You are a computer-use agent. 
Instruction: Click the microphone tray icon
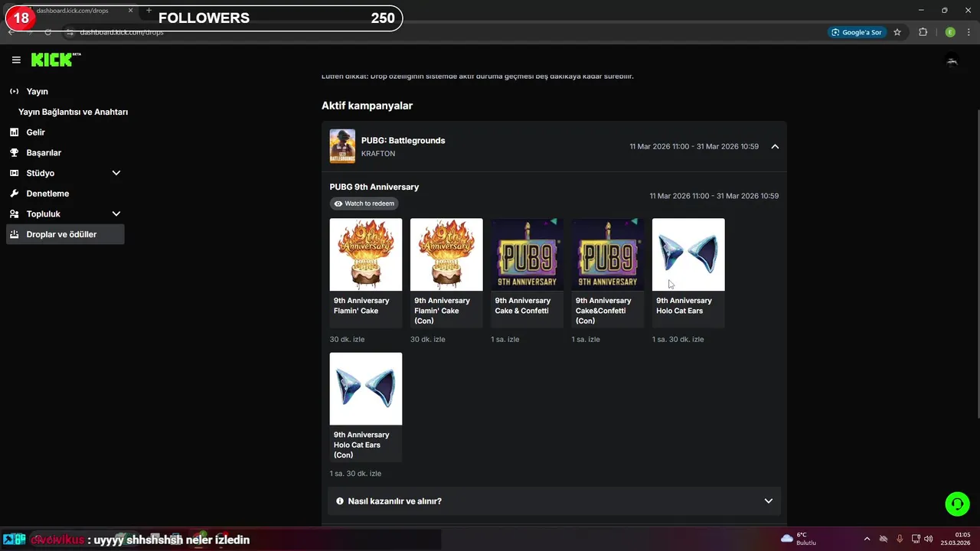pyautogui.click(x=900, y=538)
